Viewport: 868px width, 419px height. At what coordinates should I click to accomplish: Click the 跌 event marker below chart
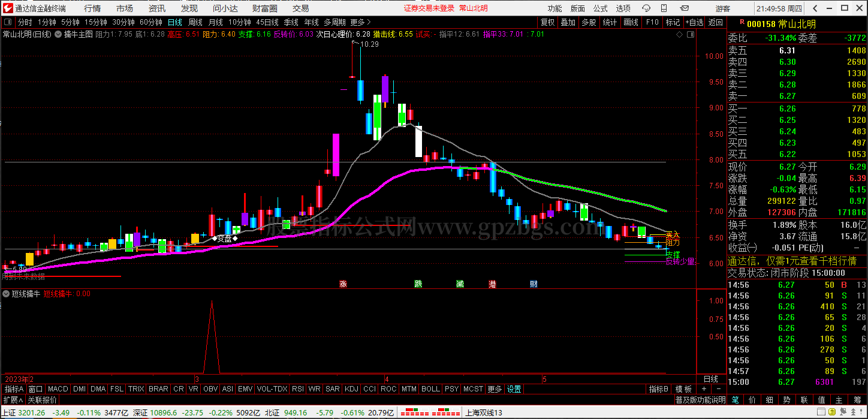418,284
